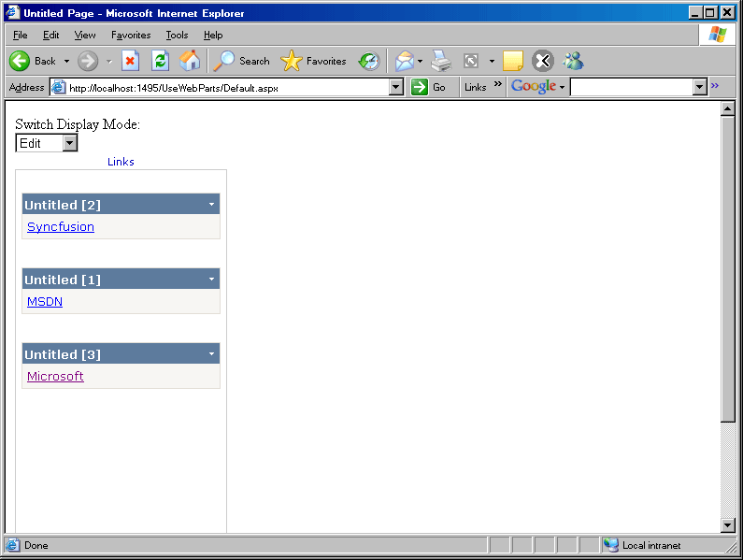This screenshot has width=743, height=560.
Task: Open the Search pane
Action: click(241, 61)
